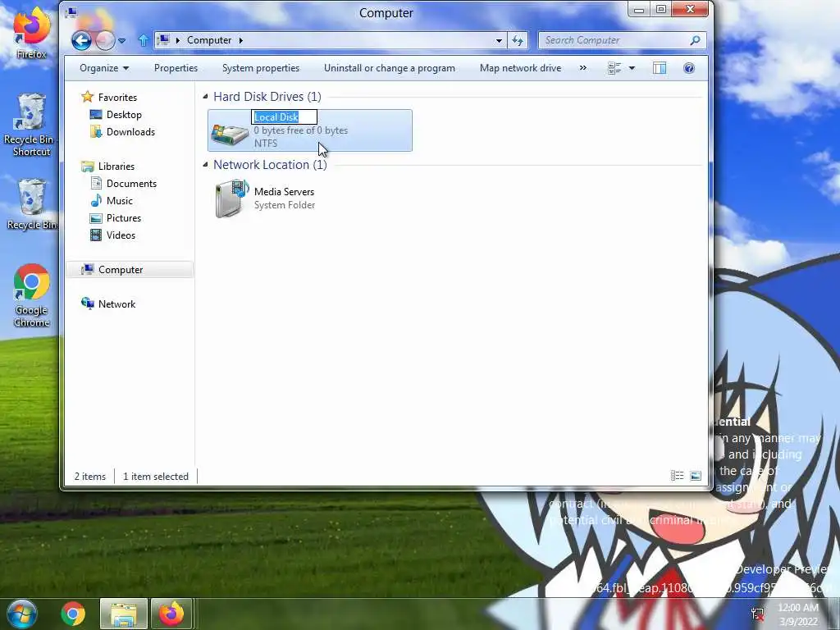840x630 pixels.
Task: Go up one level with the Up arrow
Action: (x=143, y=40)
